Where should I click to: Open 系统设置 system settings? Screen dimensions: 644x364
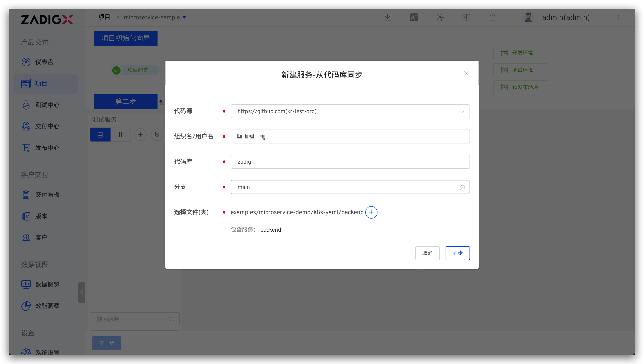coord(47,352)
